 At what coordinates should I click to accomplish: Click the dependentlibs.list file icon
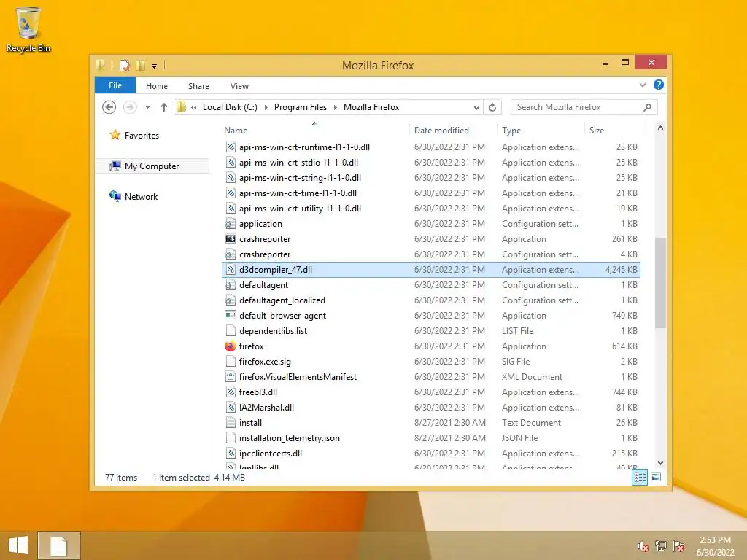tap(230, 330)
